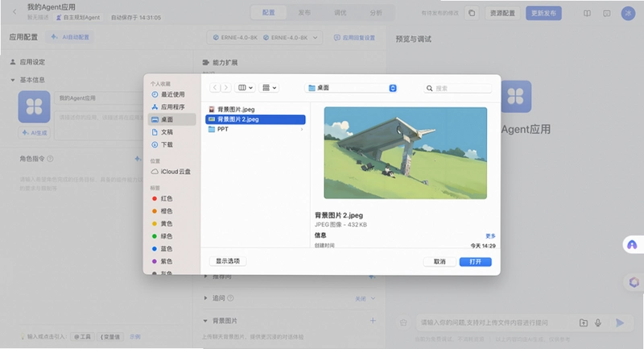644x349 pixels.
Task: Click the image preview thumbnail
Action: pyautogui.click(x=406, y=153)
